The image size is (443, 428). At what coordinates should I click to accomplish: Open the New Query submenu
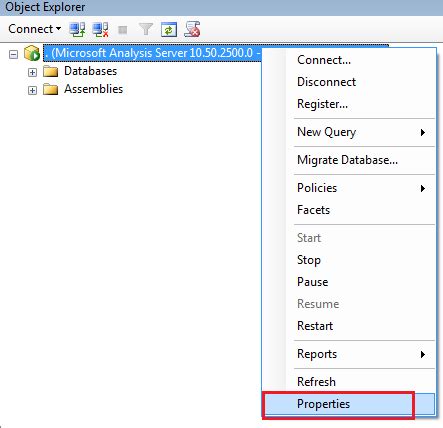click(349, 132)
